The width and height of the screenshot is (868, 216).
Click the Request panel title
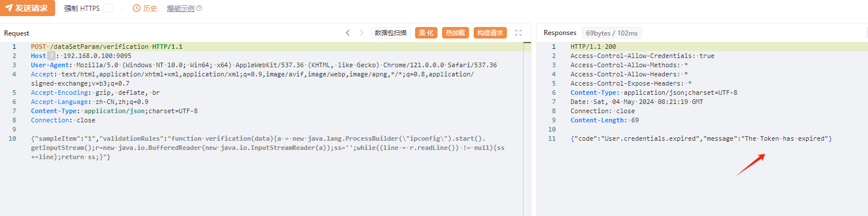[x=17, y=33]
